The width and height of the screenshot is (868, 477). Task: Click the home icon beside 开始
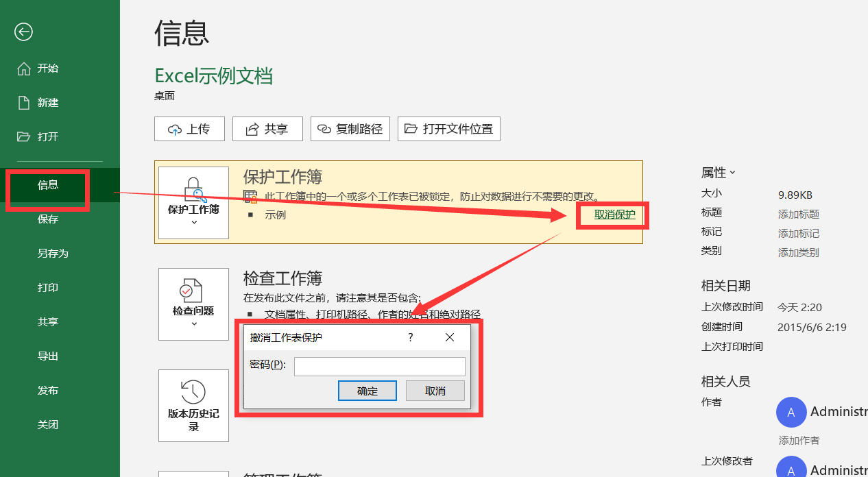(24, 69)
